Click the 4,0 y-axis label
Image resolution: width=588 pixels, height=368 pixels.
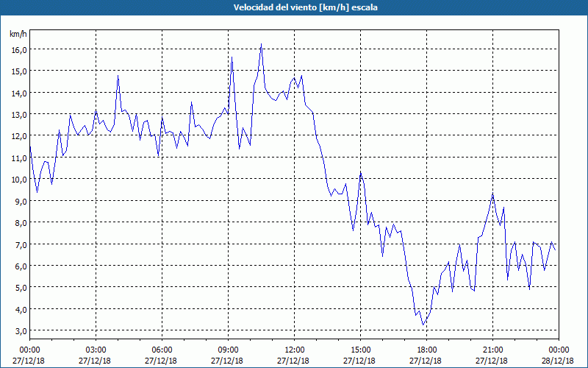[x=20, y=309]
